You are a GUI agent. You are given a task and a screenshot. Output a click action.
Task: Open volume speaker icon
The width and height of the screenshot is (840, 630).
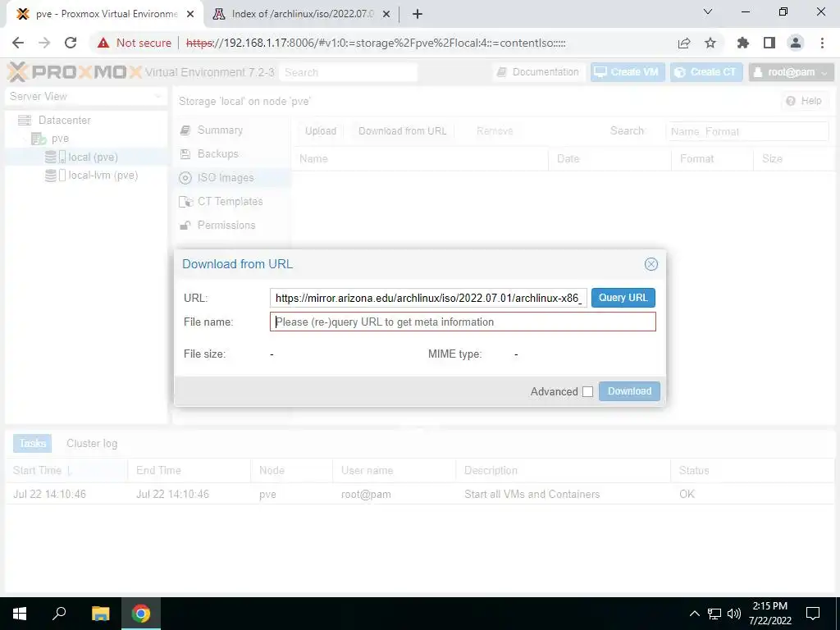(x=733, y=614)
